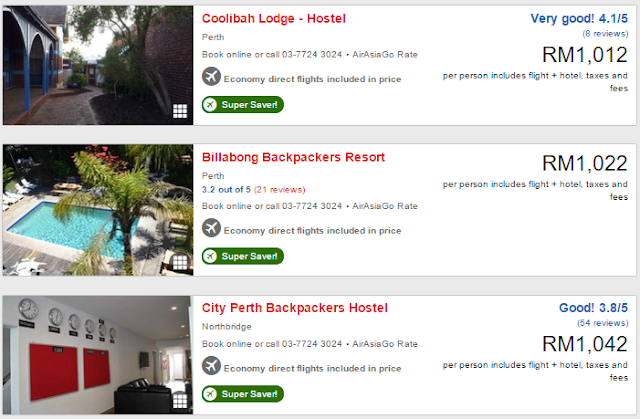View Very good 4.1/5 rating
Screen dimensions: 640x419
click(x=579, y=18)
